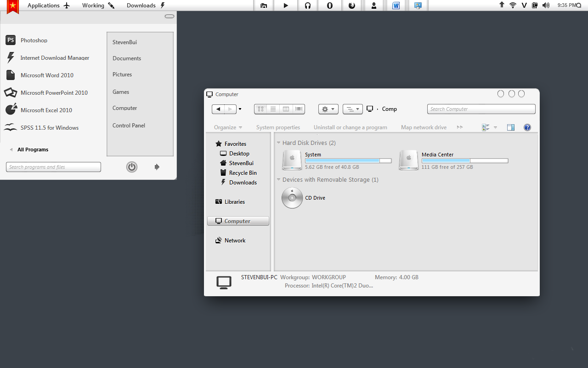588x368 pixels.
Task: Open All Programs list
Action: click(33, 149)
